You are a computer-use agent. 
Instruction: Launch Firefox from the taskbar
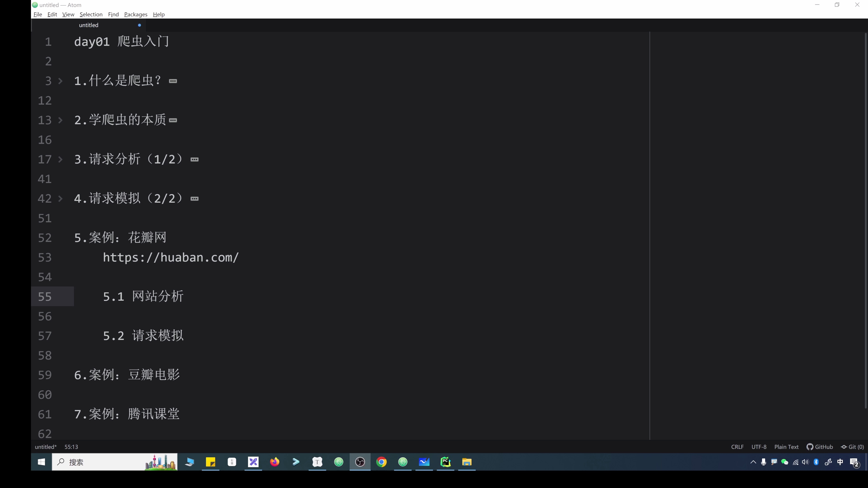point(274,462)
